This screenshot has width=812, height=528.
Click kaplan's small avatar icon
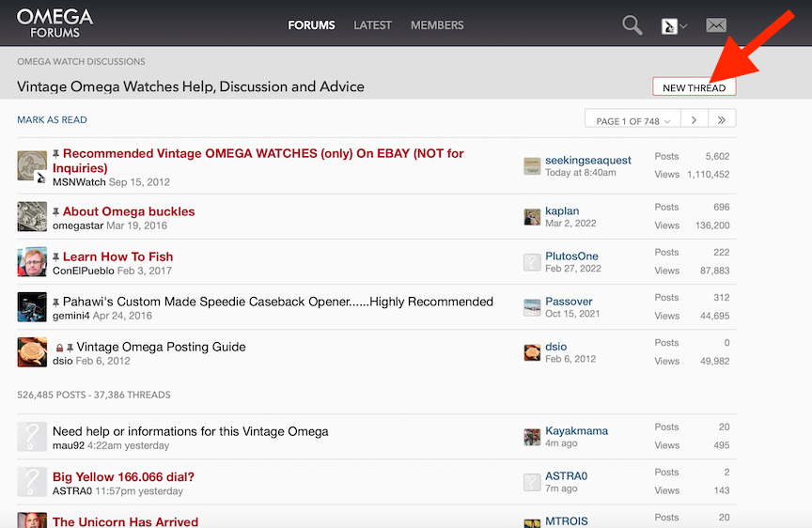click(x=532, y=217)
